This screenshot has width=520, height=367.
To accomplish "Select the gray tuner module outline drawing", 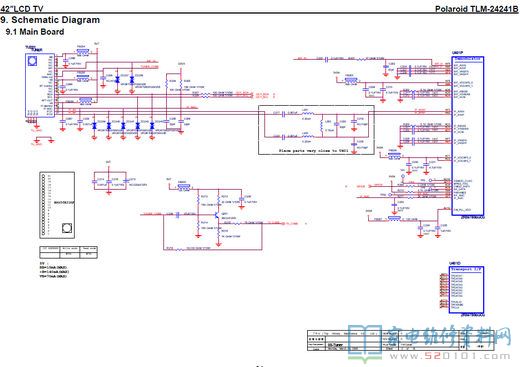I will (x=57, y=205).
